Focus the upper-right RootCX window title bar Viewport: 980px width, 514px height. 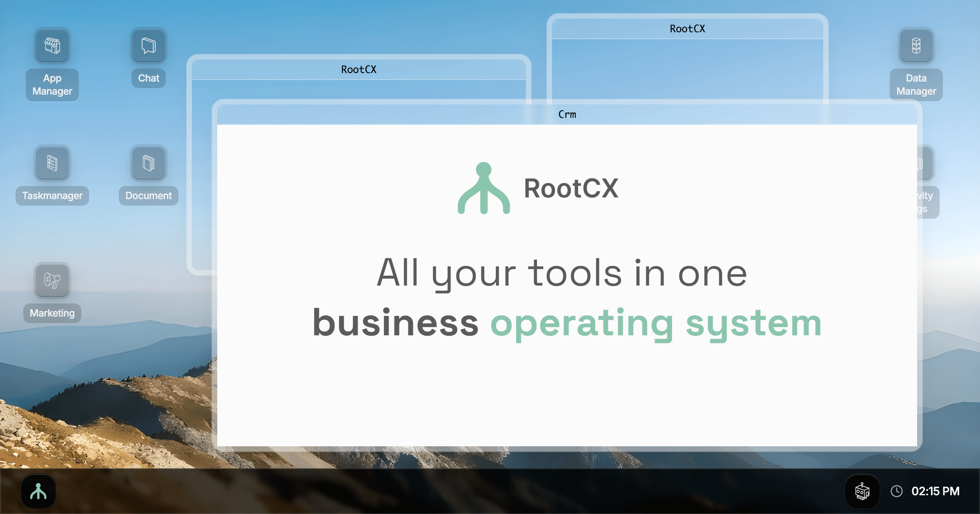pos(687,29)
